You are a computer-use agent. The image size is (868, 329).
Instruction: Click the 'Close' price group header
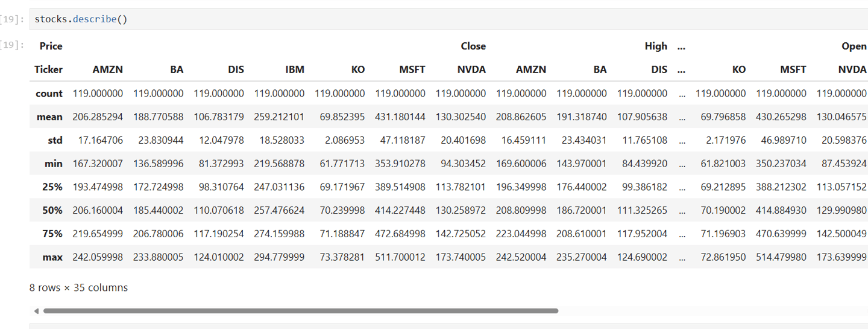pos(473,46)
